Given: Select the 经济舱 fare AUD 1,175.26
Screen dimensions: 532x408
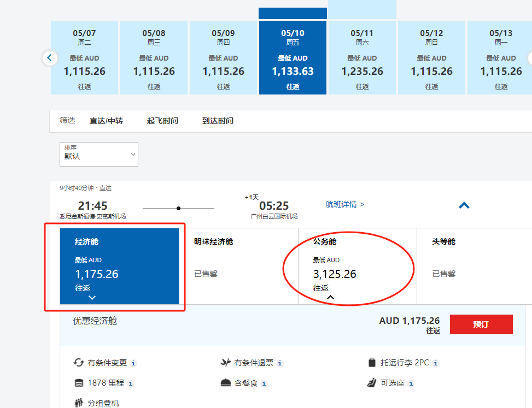Looking at the screenshot, I should (x=119, y=266).
